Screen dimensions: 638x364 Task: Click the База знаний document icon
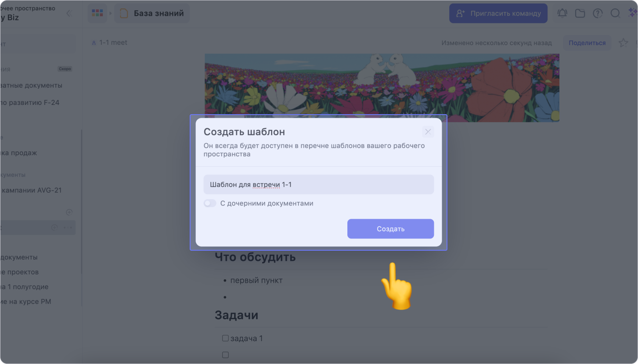[x=124, y=14]
